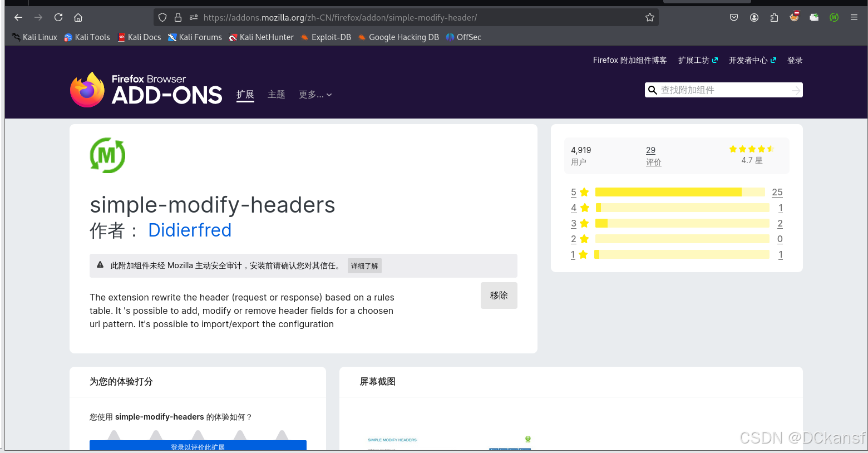Open the Kali Docs bookmark
The width and height of the screenshot is (868, 453).
[x=139, y=37]
